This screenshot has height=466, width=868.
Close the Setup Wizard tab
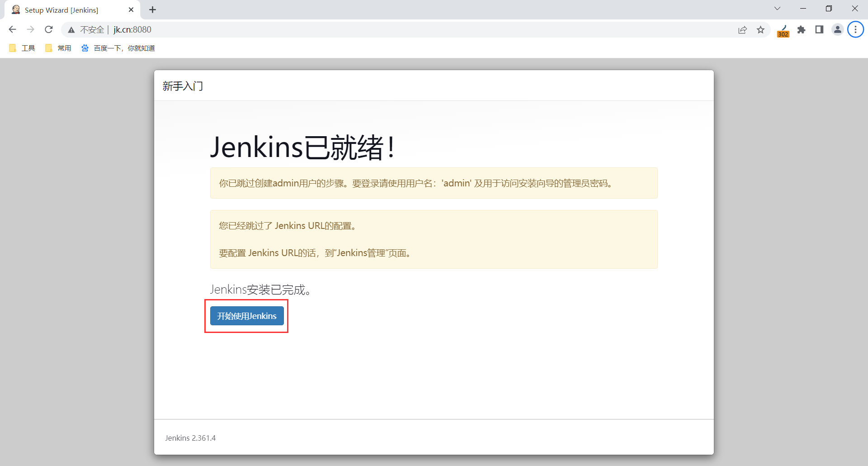pos(131,10)
